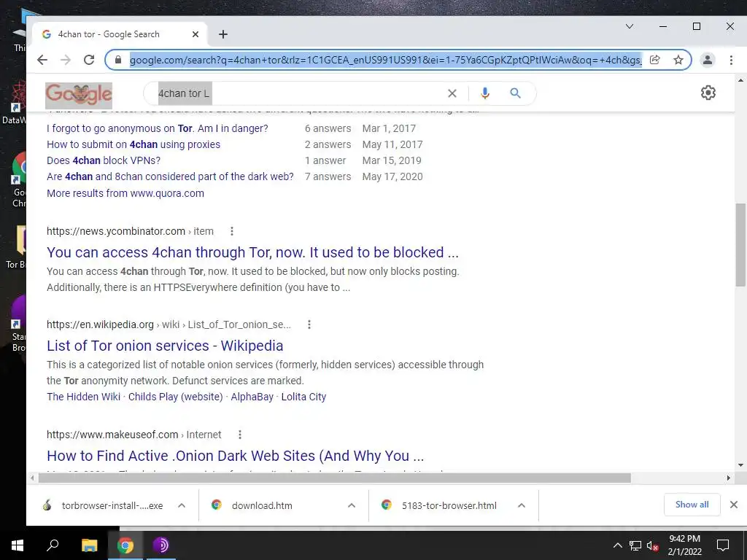747x560 pixels.
Task: Open the Windows Start menu
Action: click(x=18, y=545)
